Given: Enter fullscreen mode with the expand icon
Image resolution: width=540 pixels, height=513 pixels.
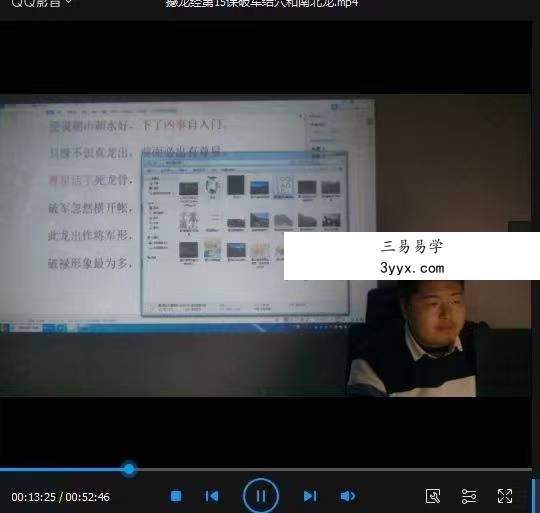Looking at the screenshot, I should [505, 496].
